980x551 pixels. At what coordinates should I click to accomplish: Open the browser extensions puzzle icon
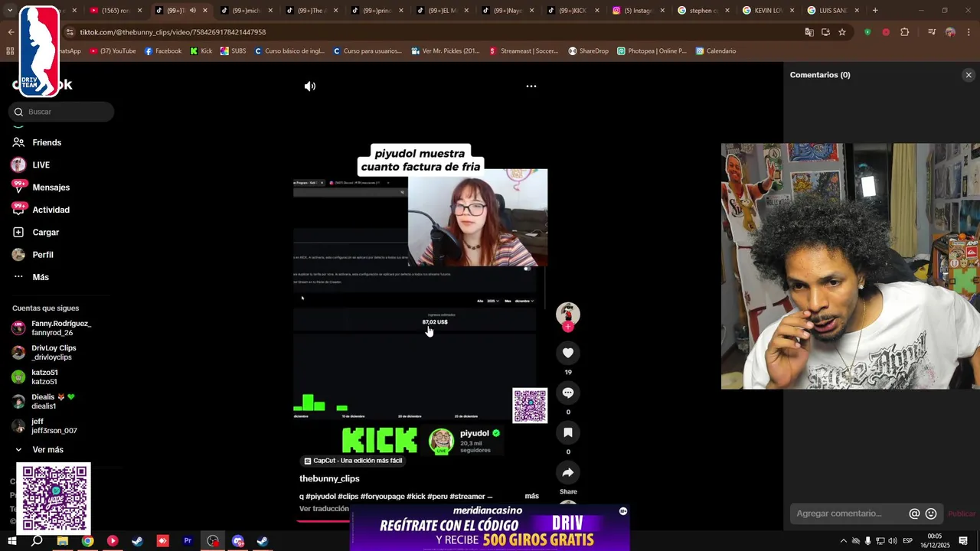[x=905, y=32]
